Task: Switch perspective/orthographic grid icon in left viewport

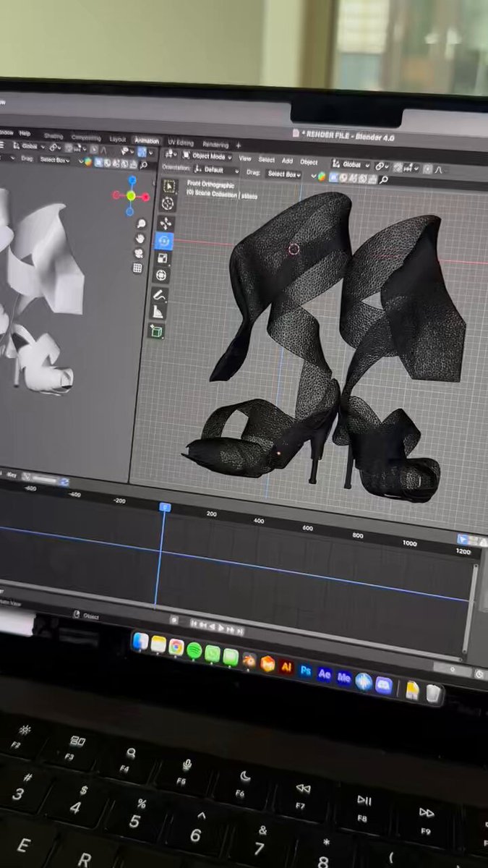Action: pos(137,268)
